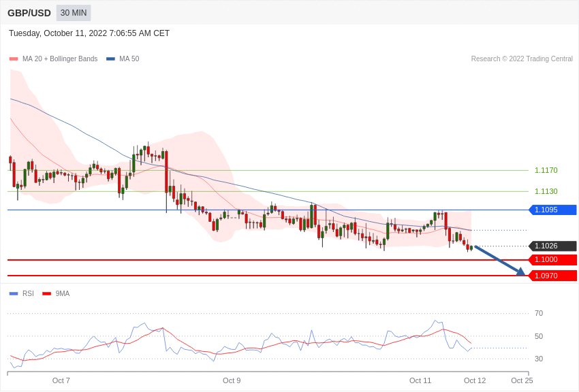Click the 1.1130 resistance level label
579x392 pixels.
[x=546, y=191]
